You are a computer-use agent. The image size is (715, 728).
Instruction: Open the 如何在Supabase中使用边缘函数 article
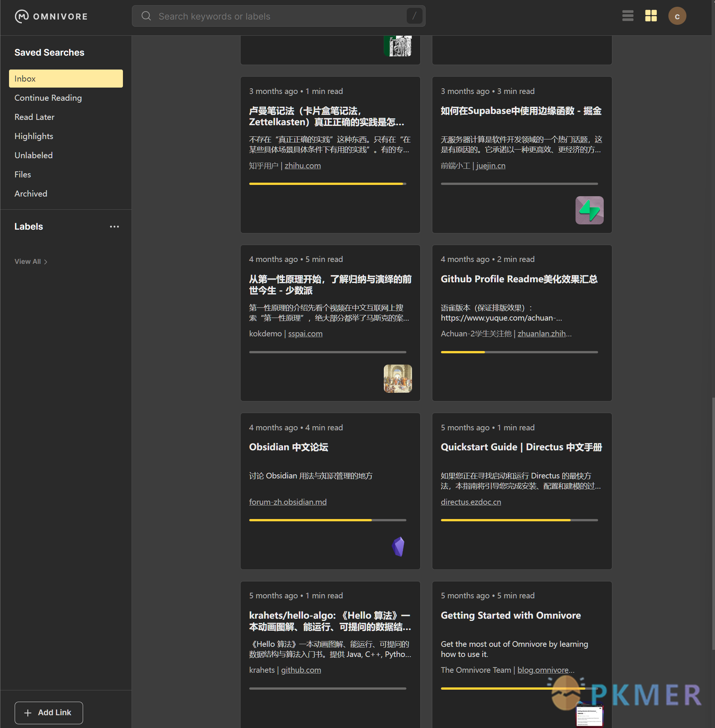(521, 111)
